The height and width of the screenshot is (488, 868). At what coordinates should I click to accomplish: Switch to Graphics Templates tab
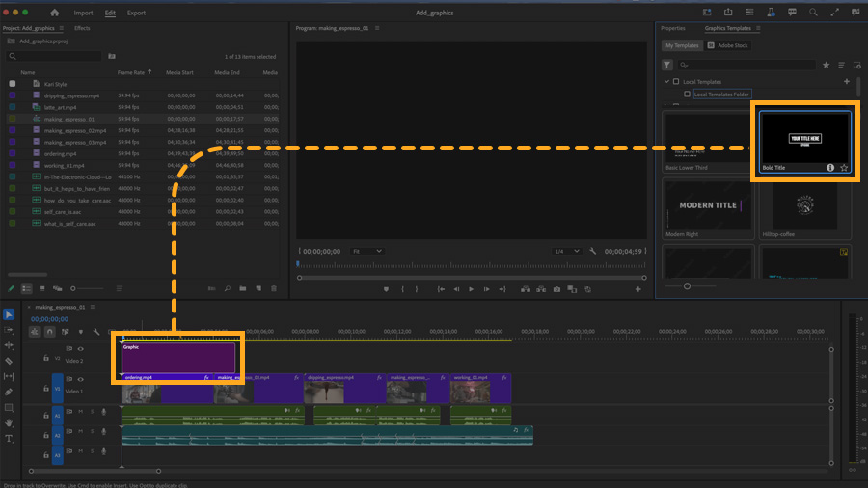point(728,28)
